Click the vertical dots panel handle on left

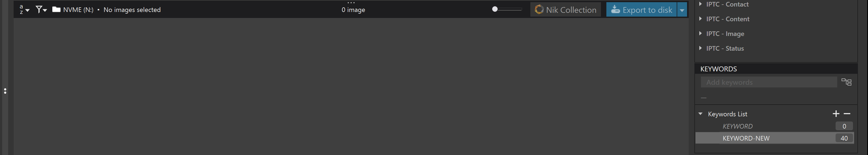[x=5, y=91]
